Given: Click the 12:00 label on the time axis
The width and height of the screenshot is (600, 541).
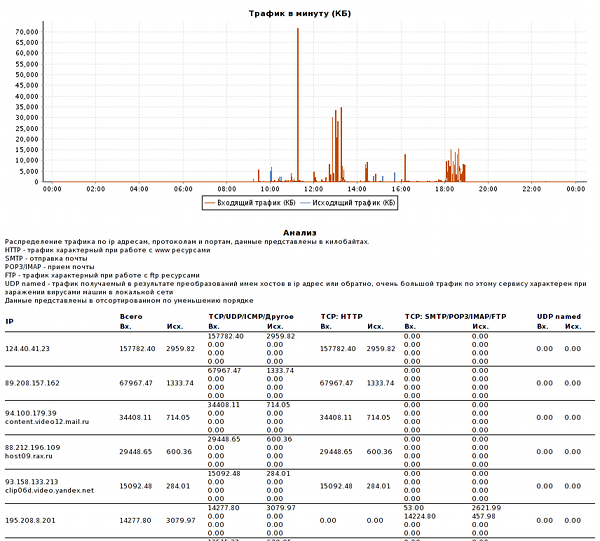Looking at the screenshot, I should click(x=314, y=188).
